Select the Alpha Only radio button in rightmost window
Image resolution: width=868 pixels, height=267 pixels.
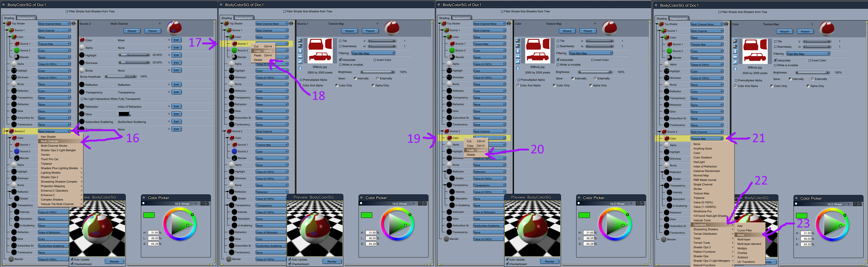coord(808,86)
